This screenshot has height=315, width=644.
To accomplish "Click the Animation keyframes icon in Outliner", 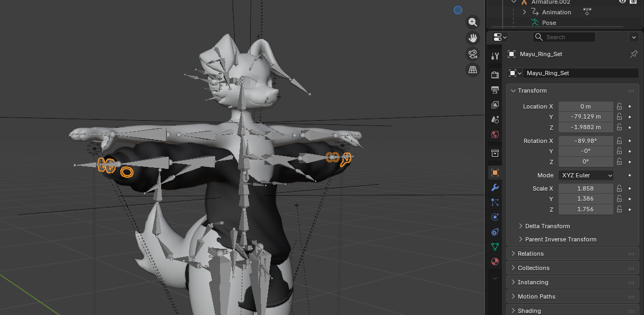I will pos(587,11).
